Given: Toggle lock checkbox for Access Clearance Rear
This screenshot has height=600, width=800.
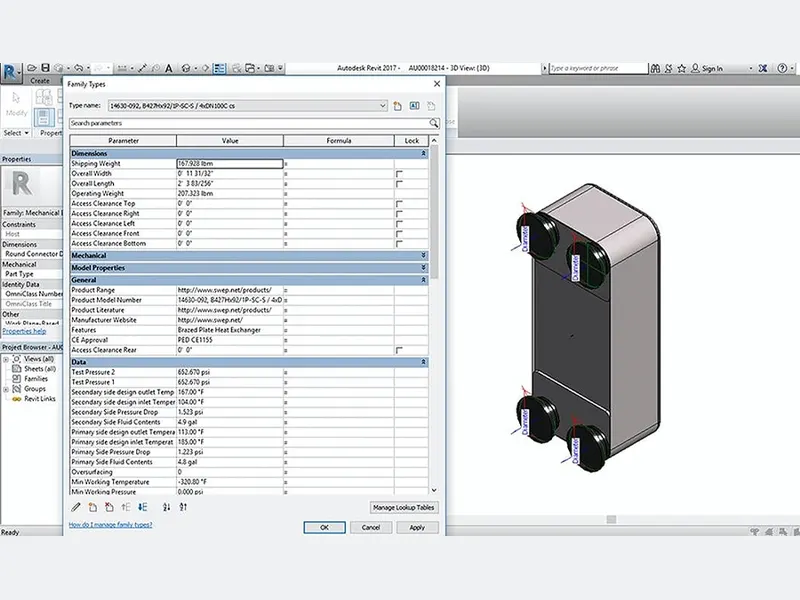Looking at the screenshot, I should [399, 351].
